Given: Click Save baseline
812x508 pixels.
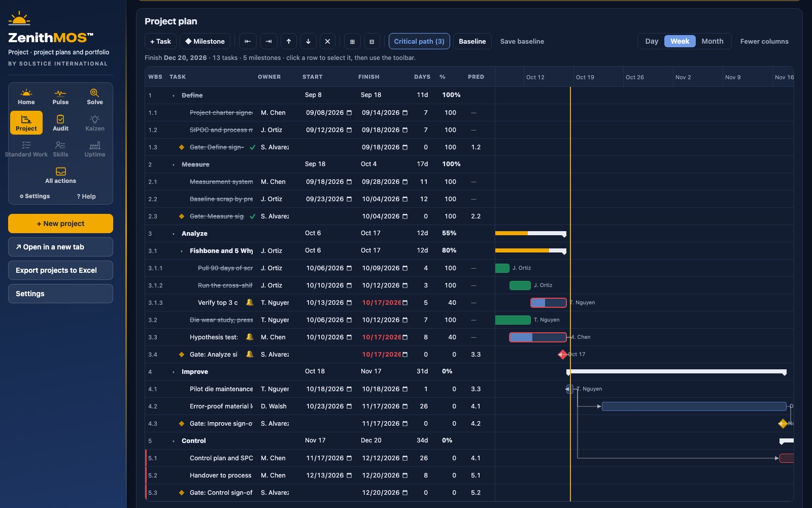Looking at the screenshot, I should (522, 42).
